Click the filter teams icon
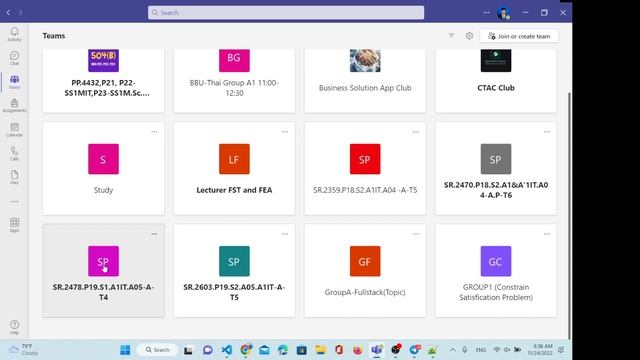This screenshot has height=360, width=640. [451, 36]
